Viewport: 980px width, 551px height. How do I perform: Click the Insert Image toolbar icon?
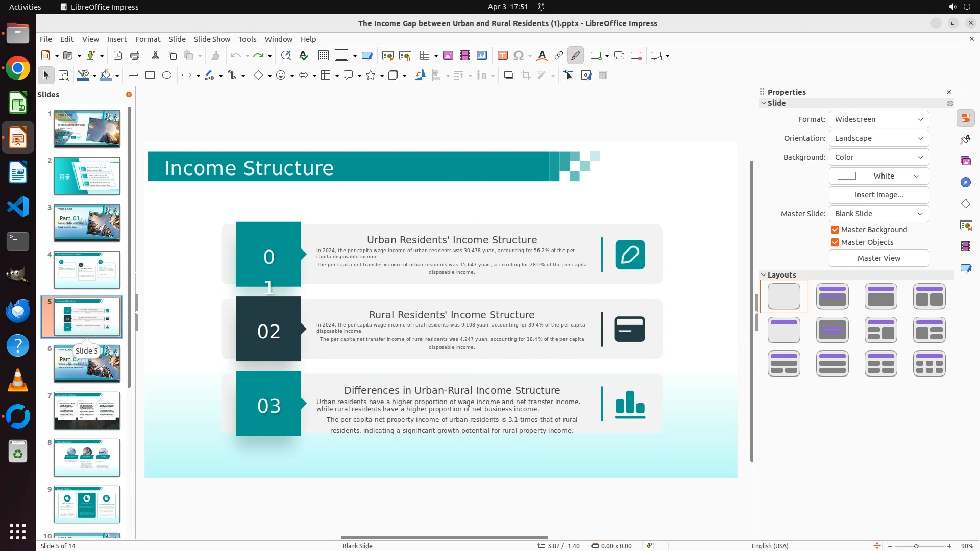(x=448, y=56)
